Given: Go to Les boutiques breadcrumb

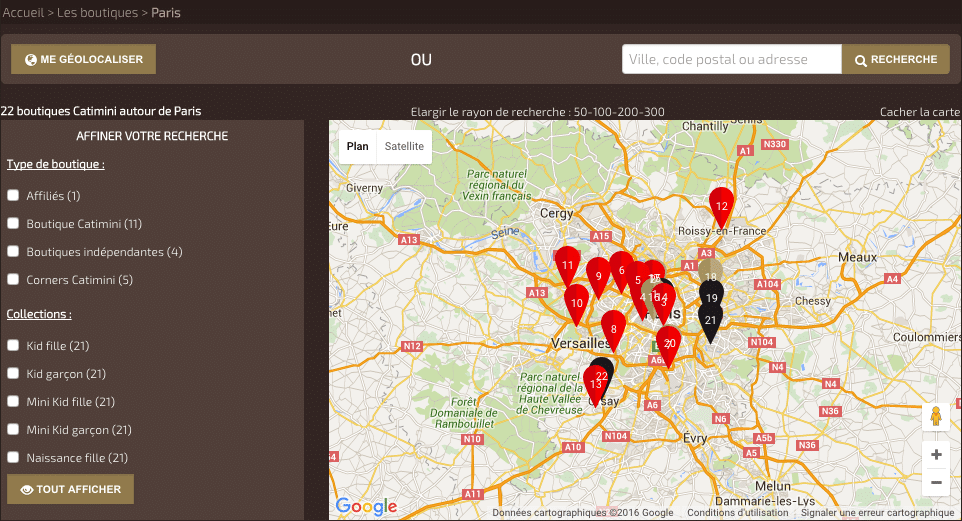Looking at the screenshot, I should click(x=98, y=12).
